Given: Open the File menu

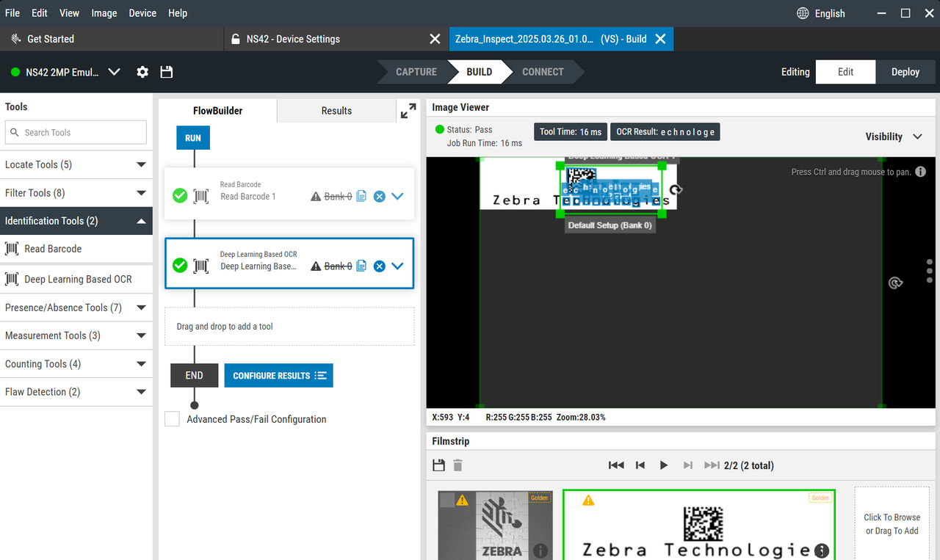Looking at the screenshot, I should click(12, 13).
